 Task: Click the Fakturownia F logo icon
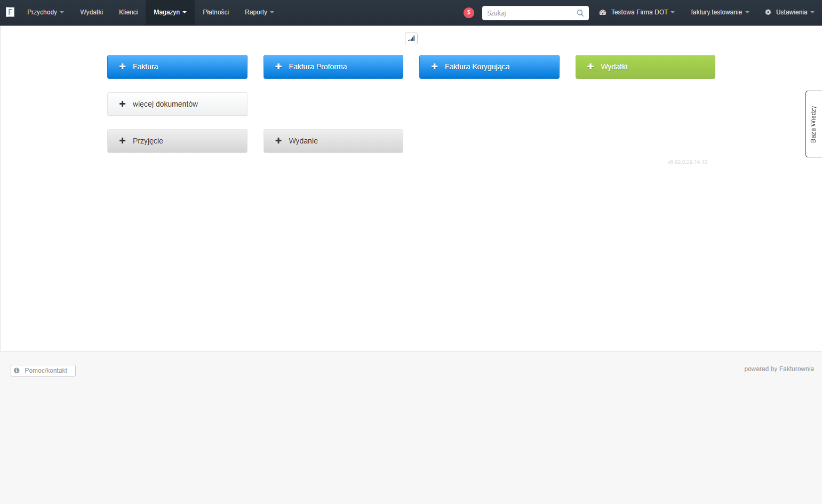tap(10, 12)
